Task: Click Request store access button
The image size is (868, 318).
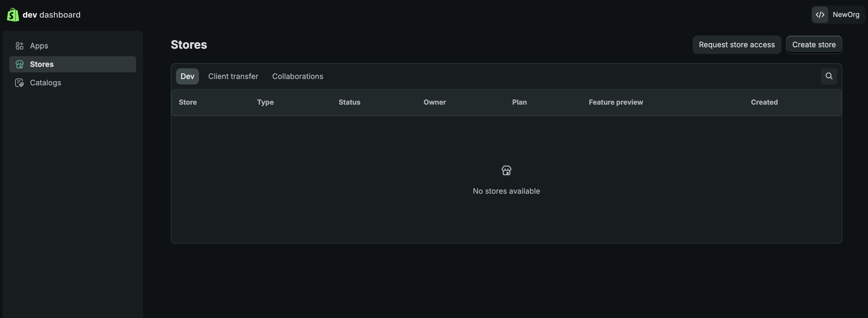Action: pyautogui.click(x=736, y=45)
